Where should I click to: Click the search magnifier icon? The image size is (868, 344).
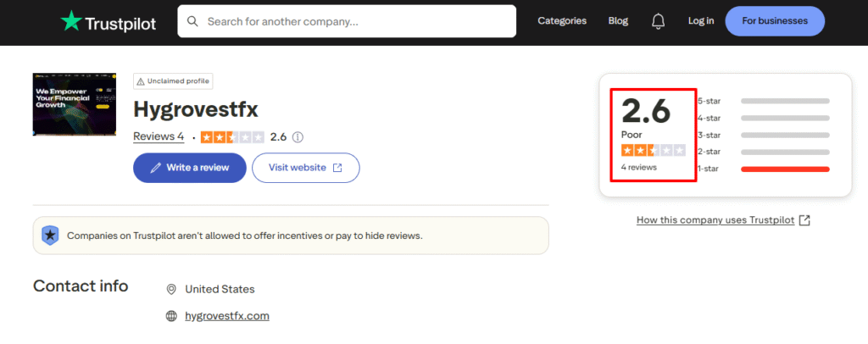tap(192, 21)
